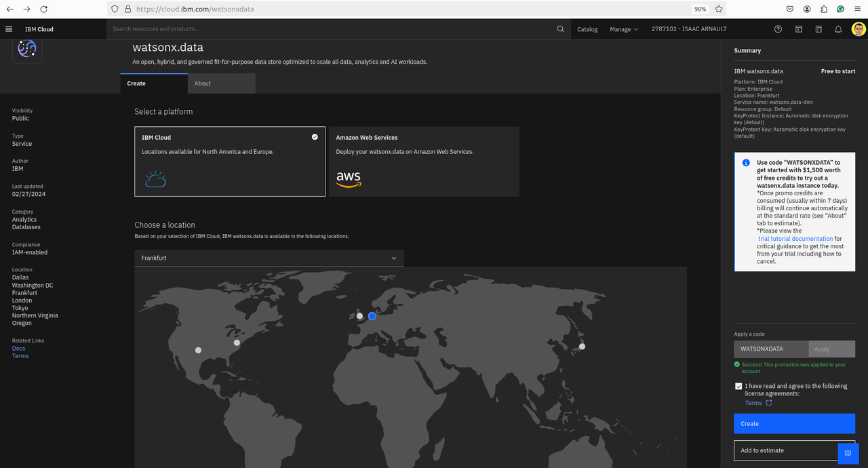
Task: Open the IBM Cloud hamburger navigation menu
Action: [9, 29]
